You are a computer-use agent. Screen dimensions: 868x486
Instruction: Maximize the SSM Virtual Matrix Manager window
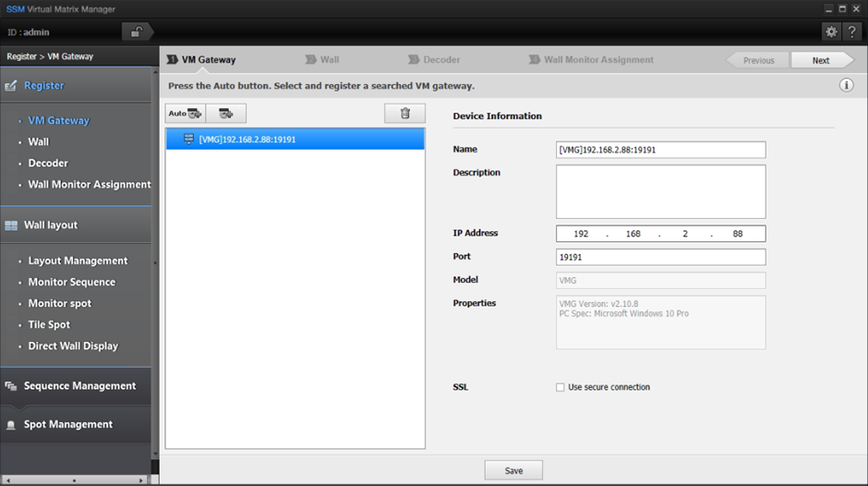click(x=842, y=9)
